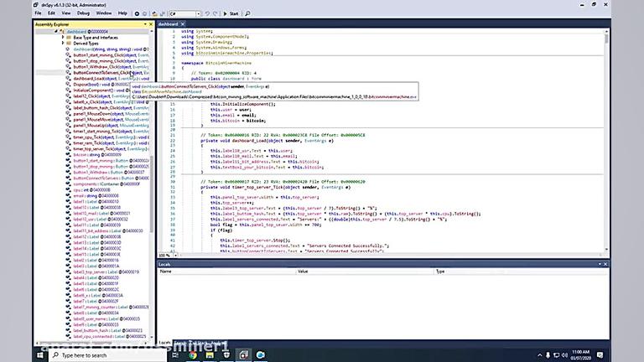Close the Assembly Explorer panel
This screenshot has width=644, height=362.
(x=151, y=24)
